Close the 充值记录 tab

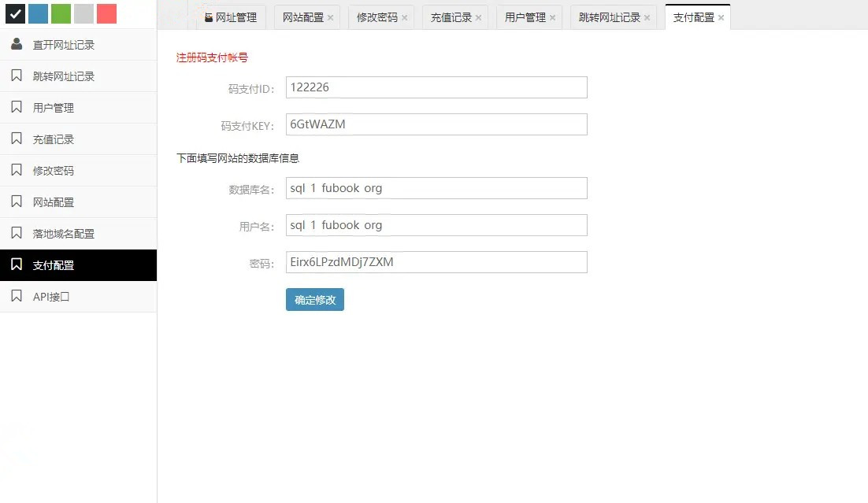pos(478,17)
